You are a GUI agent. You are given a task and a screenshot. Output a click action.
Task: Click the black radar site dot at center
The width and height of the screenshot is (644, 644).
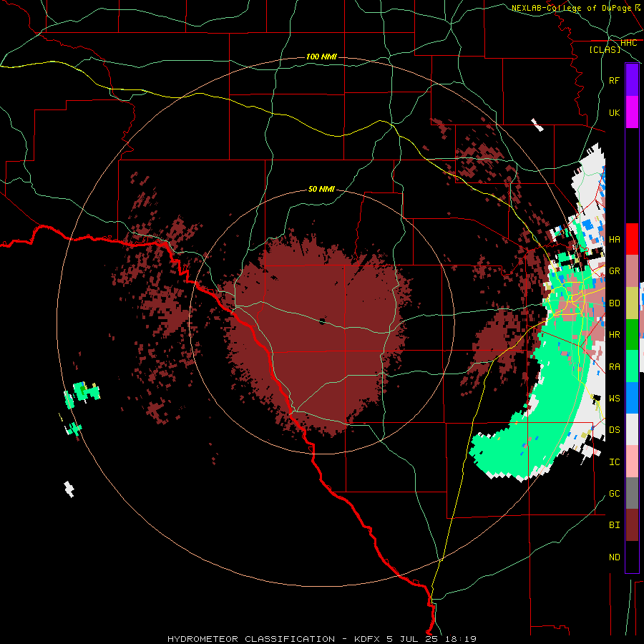click(x=322, y=321)
